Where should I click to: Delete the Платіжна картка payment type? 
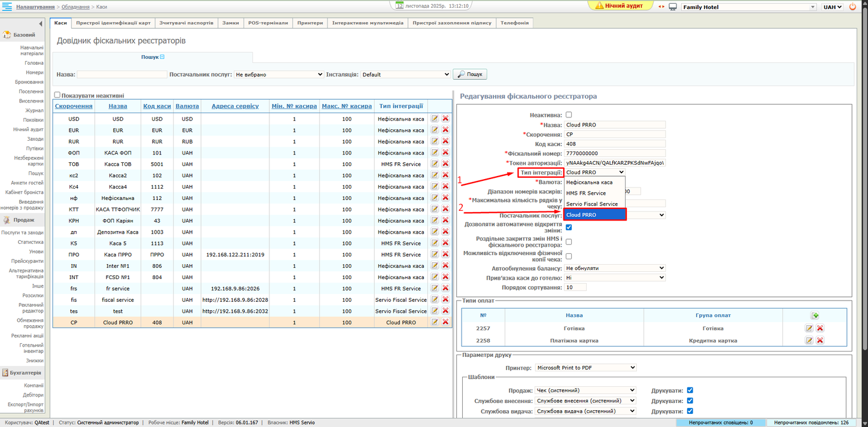pos(820,340)
